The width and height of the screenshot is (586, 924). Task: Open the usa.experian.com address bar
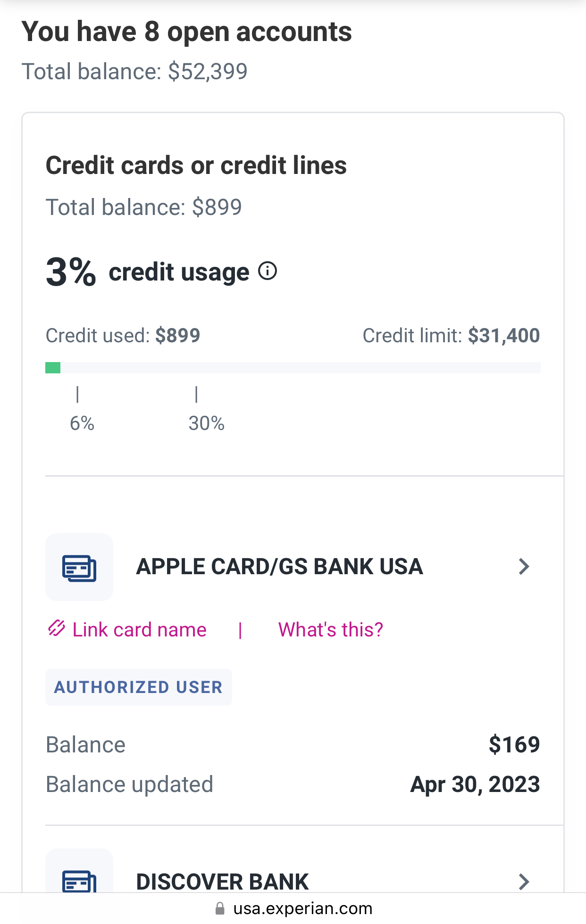pyautogui.click(x=303, y=908)
